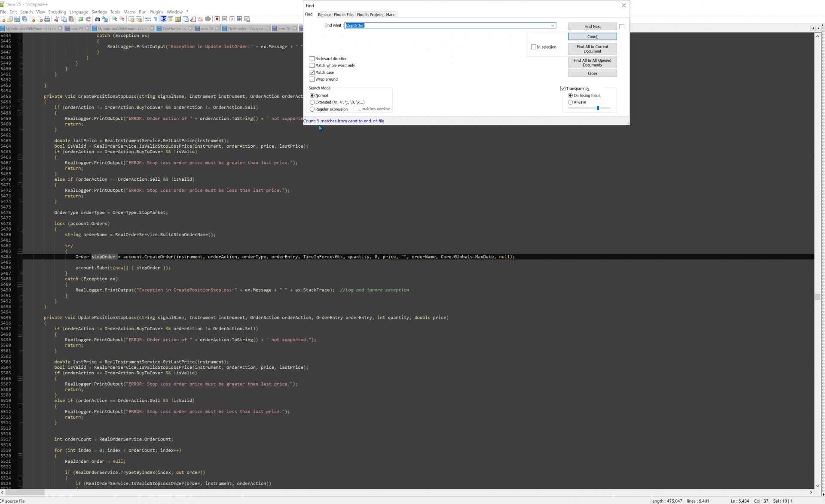Show all characters via the paragraph mark icon
The width and height of the screenshot is (825, 504).
coord(155,19)
